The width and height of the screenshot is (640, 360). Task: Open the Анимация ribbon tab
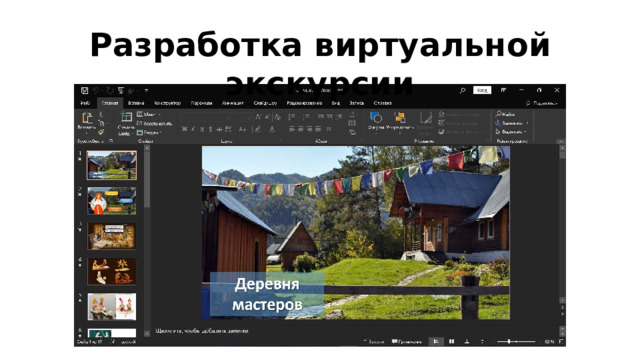[x=233, y=103]
